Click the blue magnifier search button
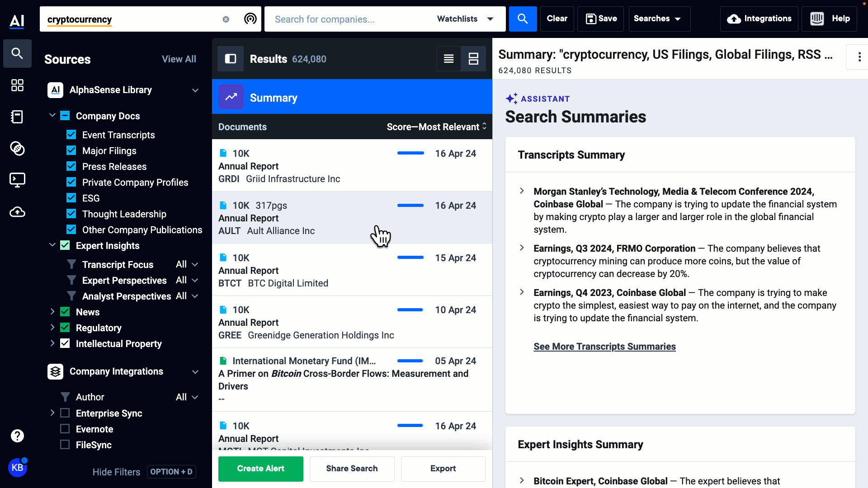868x488 pixels. click(523, 19)
